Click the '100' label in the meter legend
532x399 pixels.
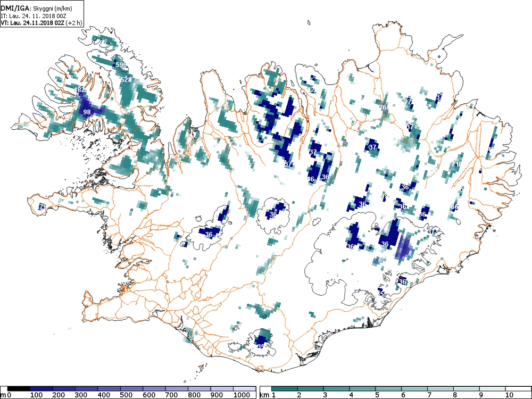36,395
